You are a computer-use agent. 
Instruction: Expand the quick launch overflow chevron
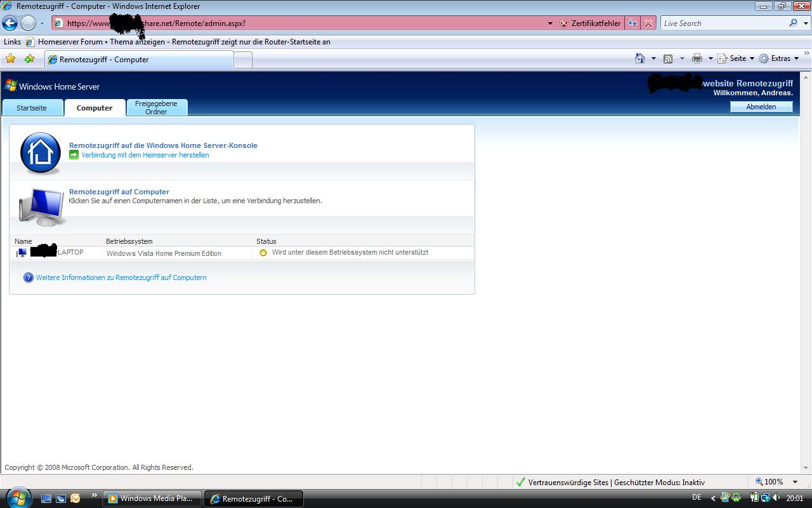click(x=95, y=495)
